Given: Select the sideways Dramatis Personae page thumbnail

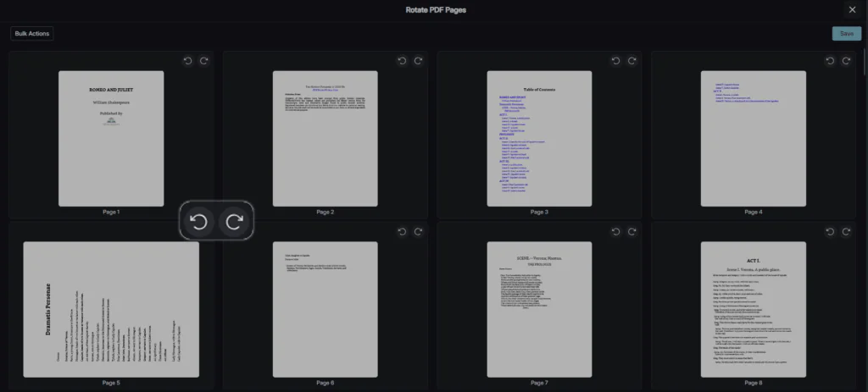Looking at the screenshot, I should point(111,309).
